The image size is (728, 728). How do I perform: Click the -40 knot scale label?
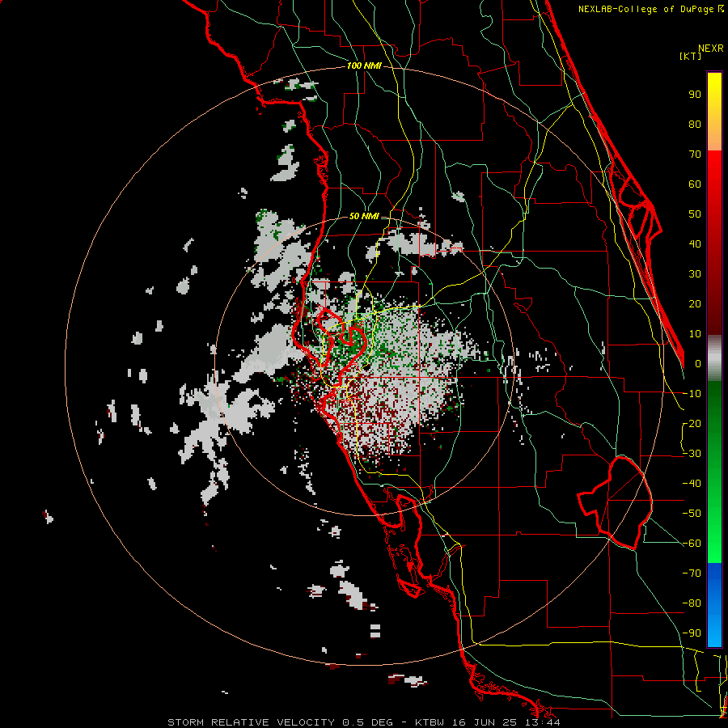(692, 484)
